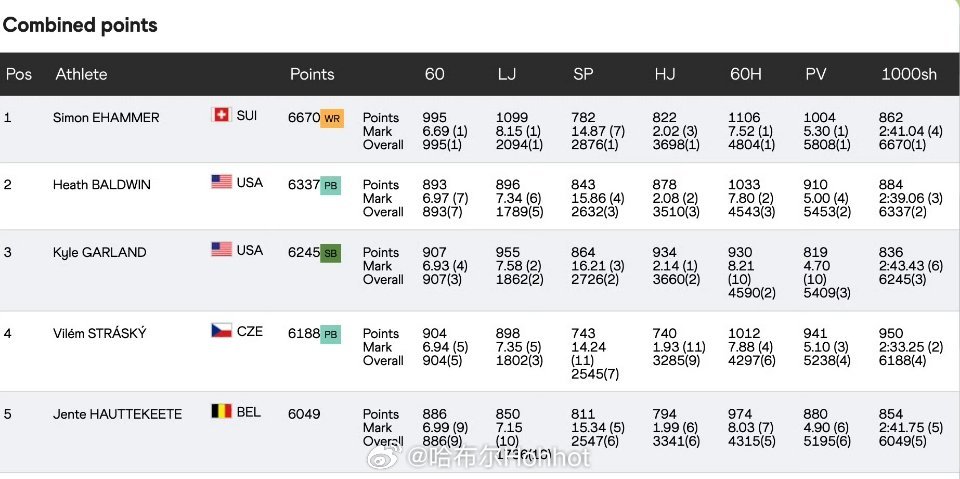
Task: Open Jente HAUTTEKEETE athlete profile
Action: [117, 414]
